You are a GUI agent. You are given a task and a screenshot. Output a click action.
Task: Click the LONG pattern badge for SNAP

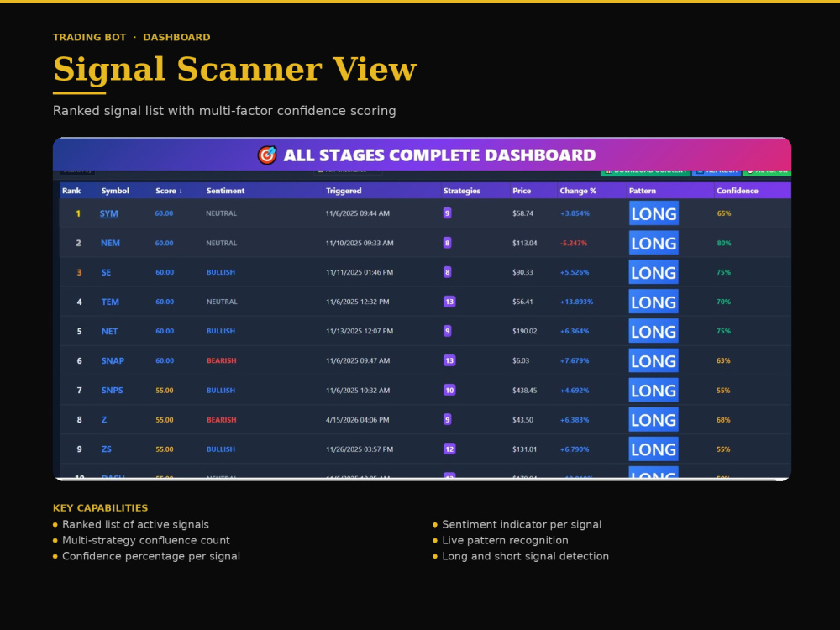654,360
